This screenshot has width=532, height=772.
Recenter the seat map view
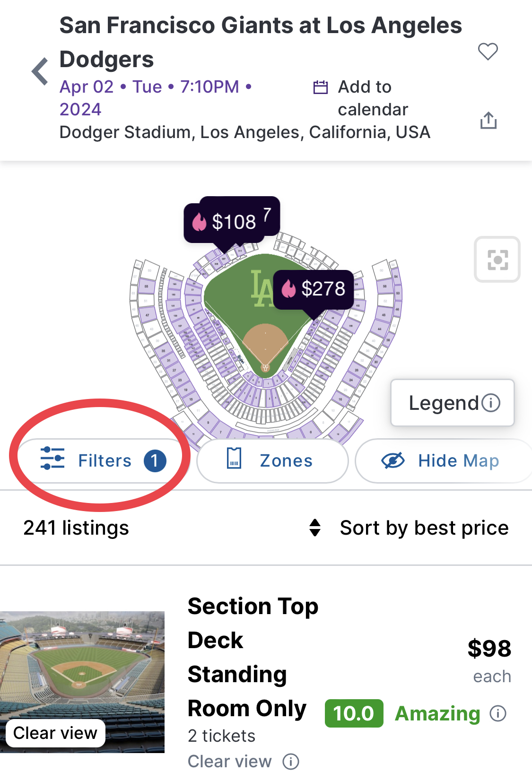(497, 260)
